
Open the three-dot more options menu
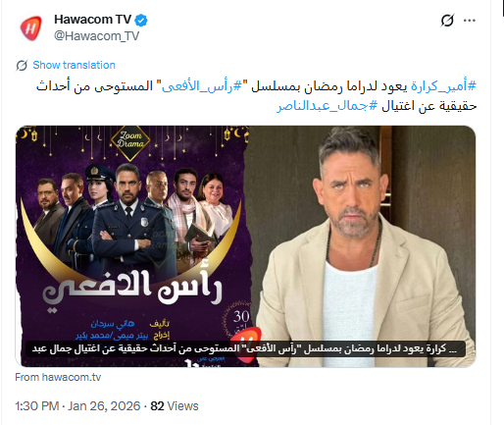point(470,21)
